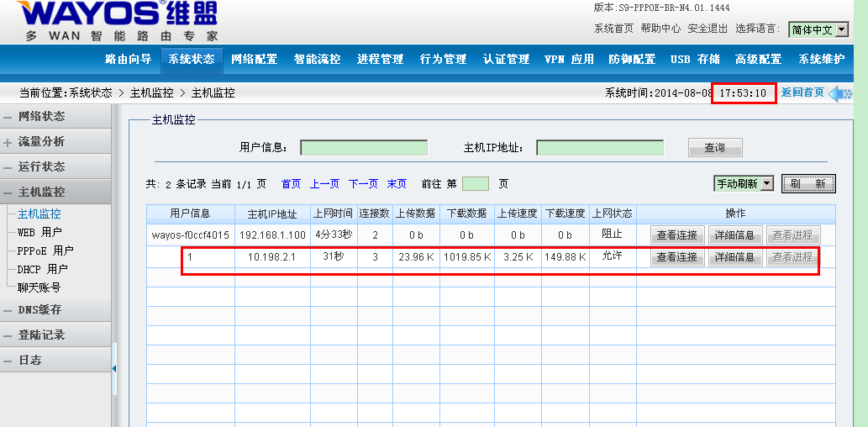Go to the 防御配置 menu
Image resolution: width=868 pixels, height=427 pixels.
click(x=632, y=60)
